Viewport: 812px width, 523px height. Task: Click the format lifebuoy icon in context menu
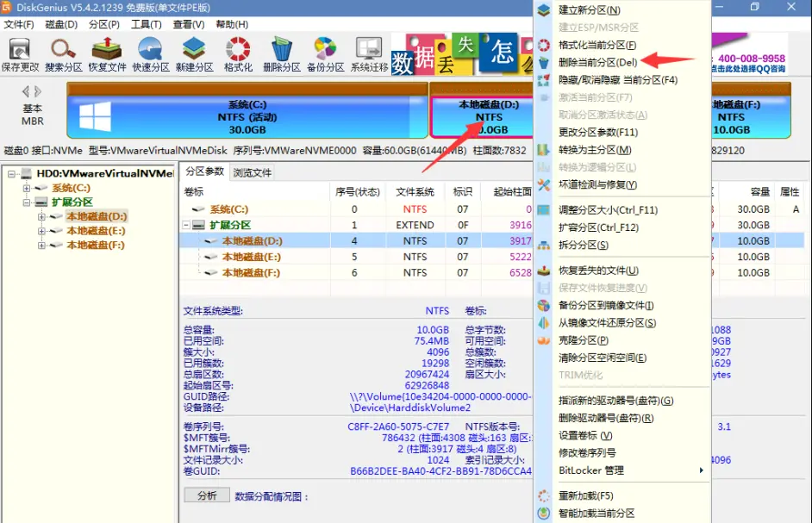click(543, 45)
